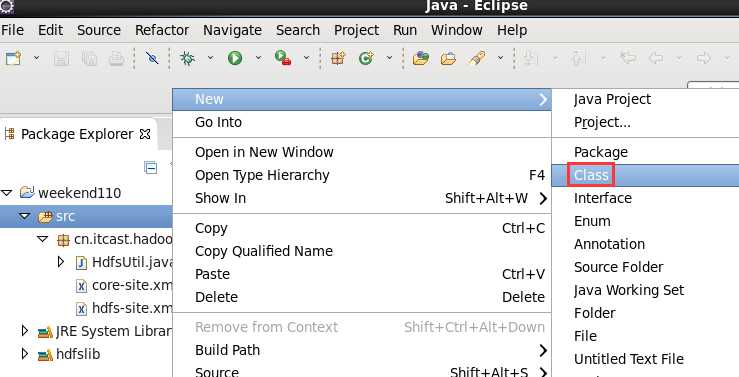This screenshot has height=377, width=739.
Task: Expand the HdfsUtil.java tree node
Action: point(60,262)
